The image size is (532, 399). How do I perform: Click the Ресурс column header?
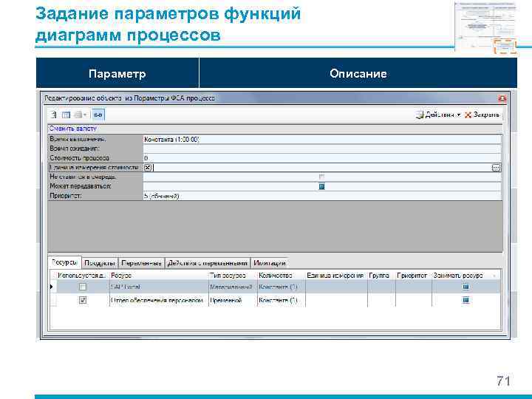coord(159,276)
